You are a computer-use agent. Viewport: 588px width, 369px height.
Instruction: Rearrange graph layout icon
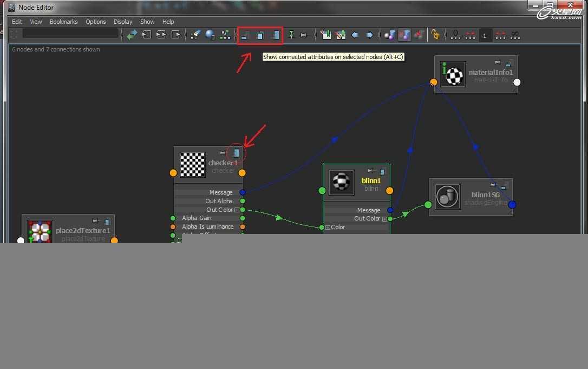(225, 35)
